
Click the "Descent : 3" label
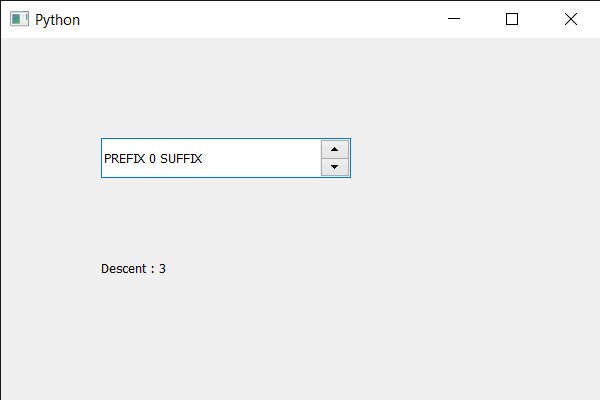[x=133, y=268]
